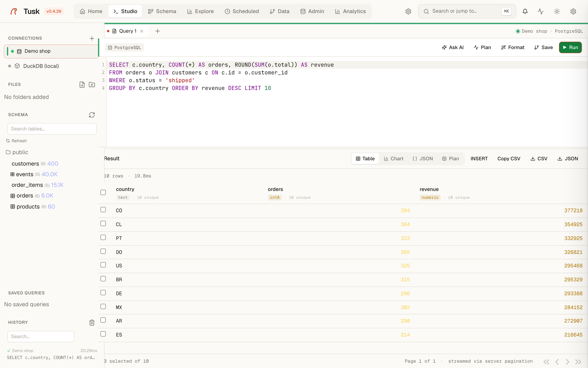588x368 pixels.
Task: Check the PT row checkbox
Action: coord(103,237)
